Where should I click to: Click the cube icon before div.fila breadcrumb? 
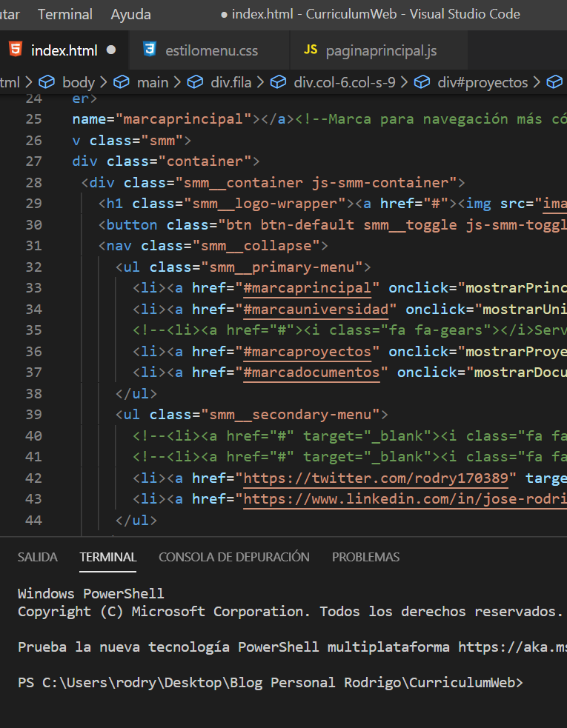pos(196,82)
